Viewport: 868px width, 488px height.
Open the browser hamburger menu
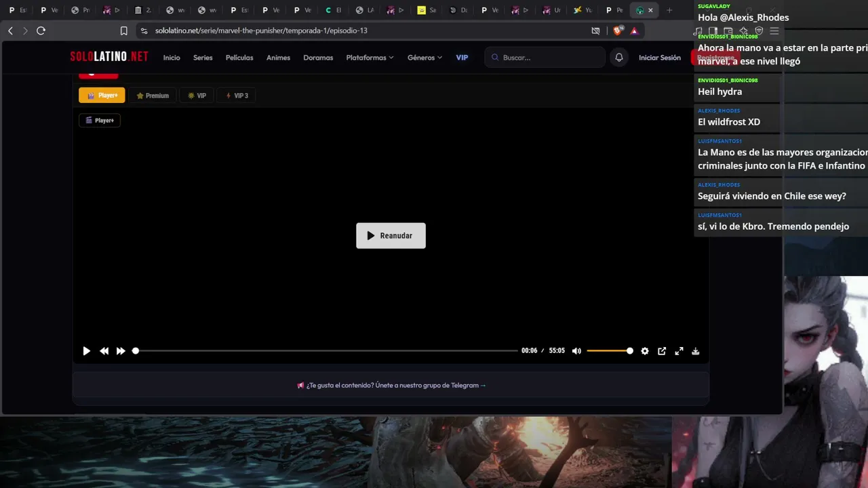click(774, 30)
